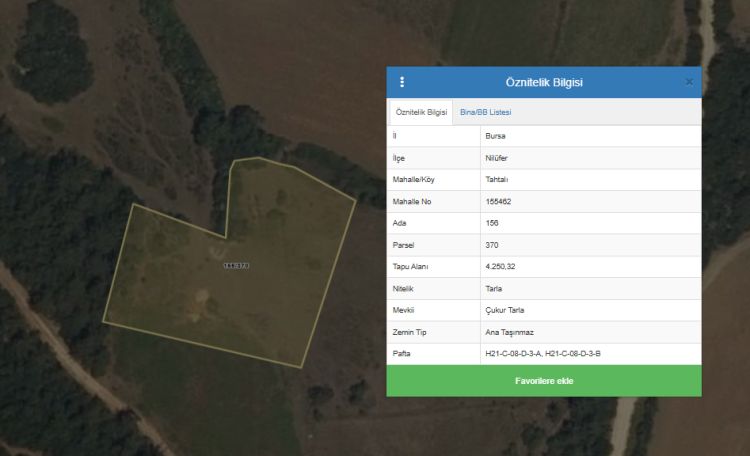Click the Öznitelik Bilgisi panel title header
This screenshot has width=750, height=456.
pos(544,82)
